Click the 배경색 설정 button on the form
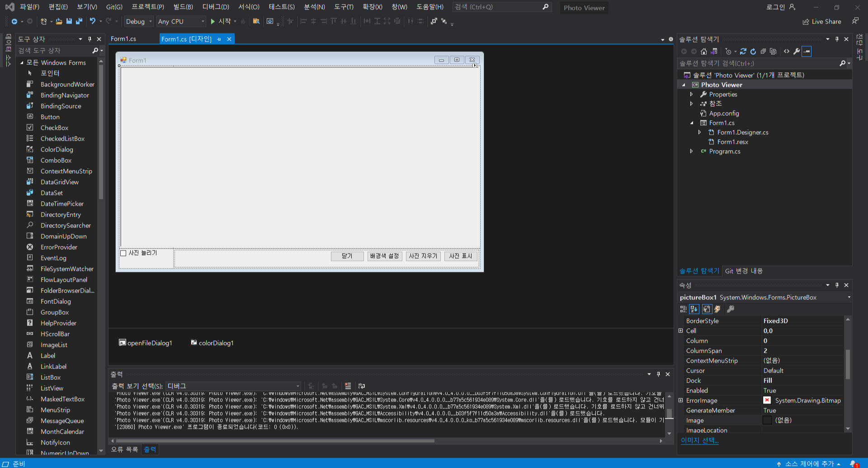Viewport: 868px width, 468px height. click(385, 256)
